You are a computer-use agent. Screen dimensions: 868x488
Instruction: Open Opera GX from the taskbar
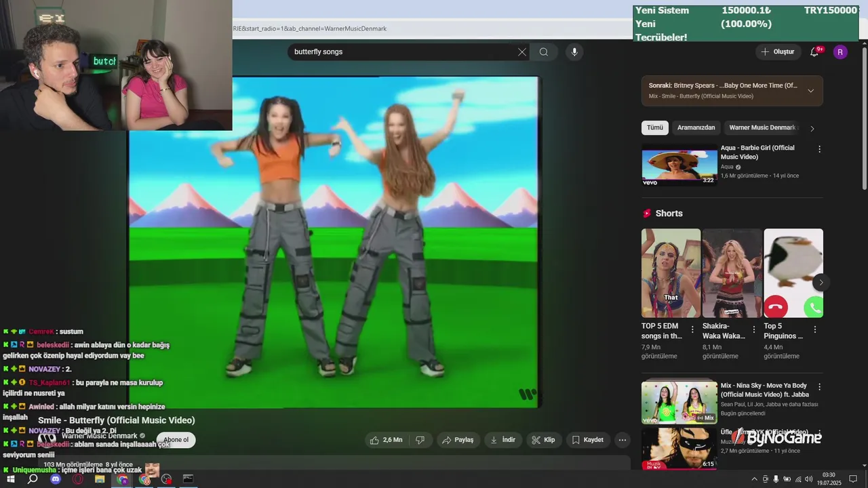[78, 479]
